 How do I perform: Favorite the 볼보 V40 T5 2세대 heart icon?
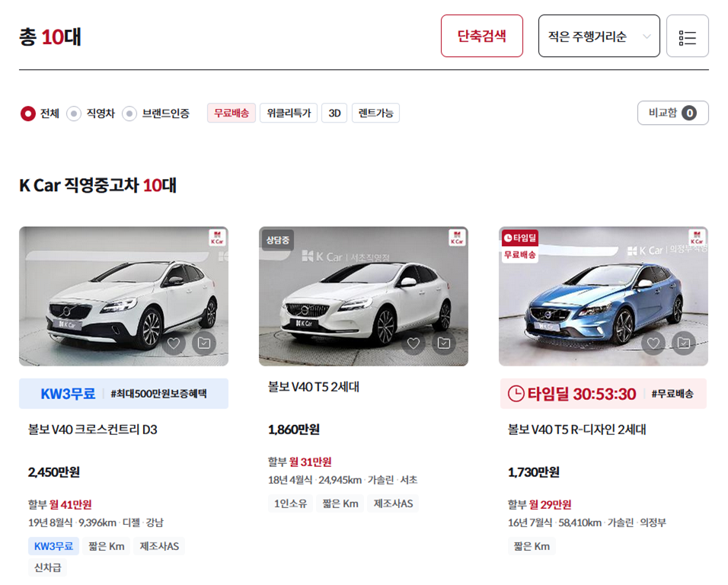[x=413, y=343]
